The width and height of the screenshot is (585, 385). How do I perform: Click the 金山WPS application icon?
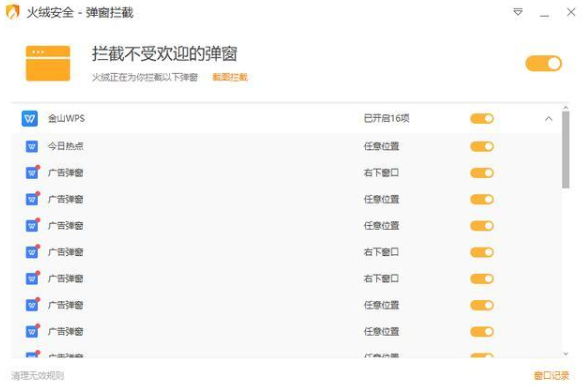[29, 119]
